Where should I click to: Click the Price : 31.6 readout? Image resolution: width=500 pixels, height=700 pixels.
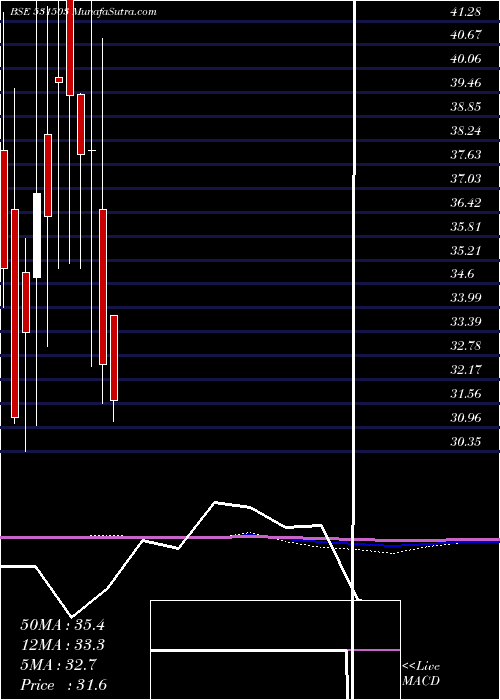pos(63,685)
